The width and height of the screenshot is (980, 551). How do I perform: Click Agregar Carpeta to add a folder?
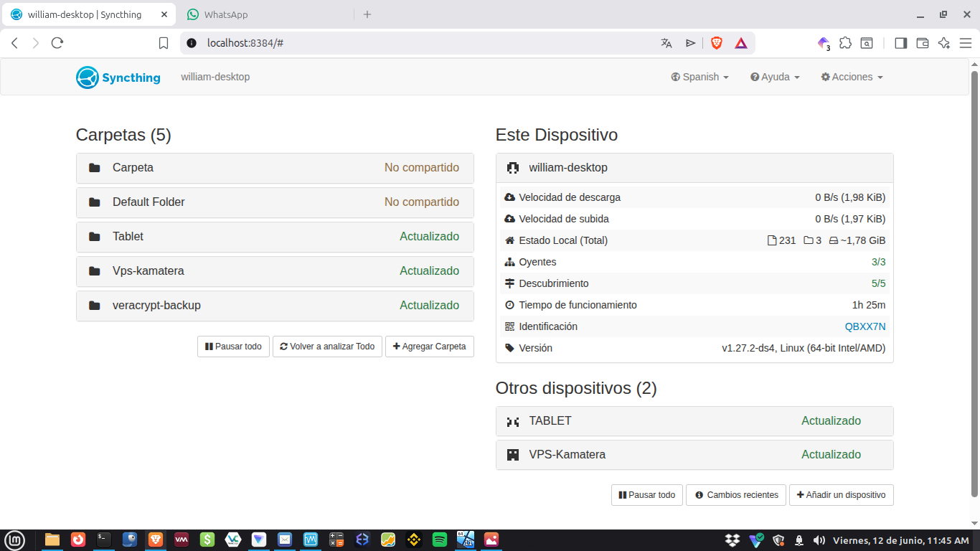pos(430,347)
